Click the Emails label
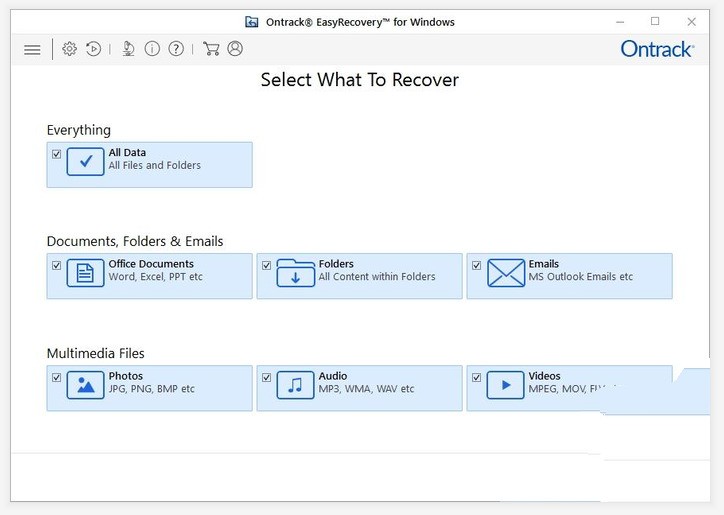Image resolution: width=724 pixels, height=515 pixels. (x=543, y=264)
